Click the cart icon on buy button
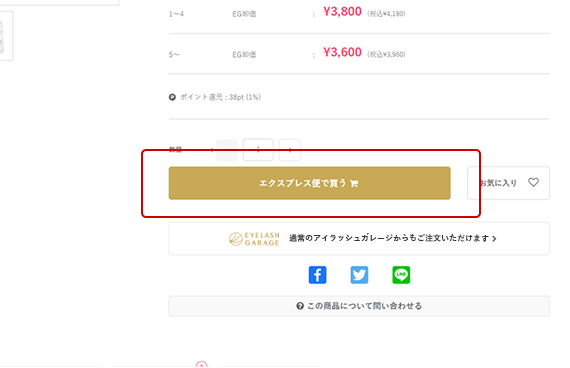Viewport: 570px width, 368px height. (354, 184)
